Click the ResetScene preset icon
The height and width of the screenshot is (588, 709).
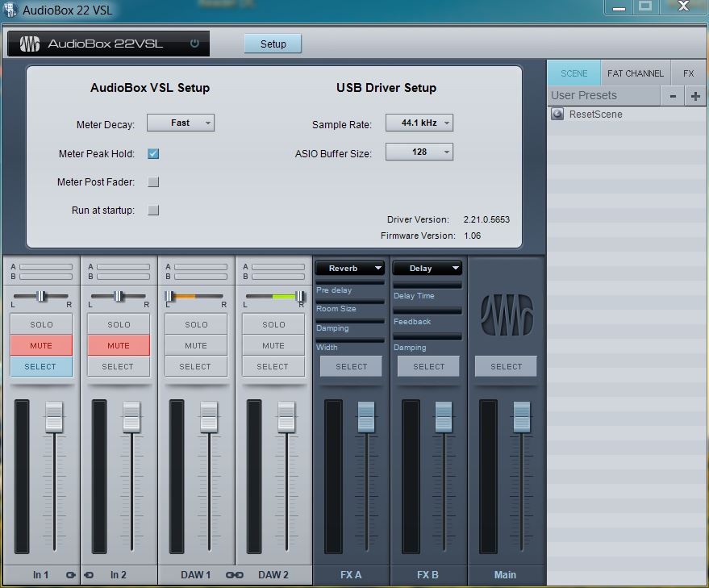(x=557, y=114)
